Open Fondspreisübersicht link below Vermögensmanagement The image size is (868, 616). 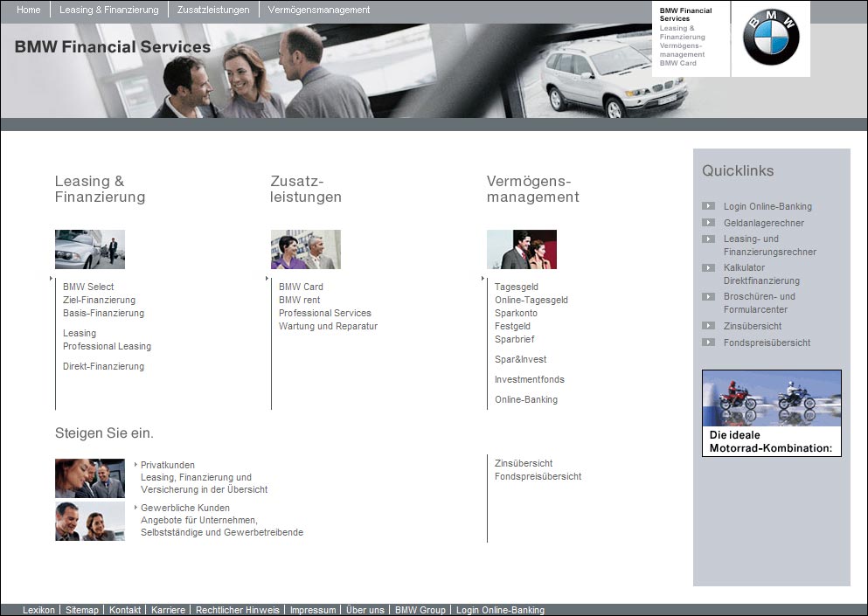pyautogui.click(x=538, y=476)
